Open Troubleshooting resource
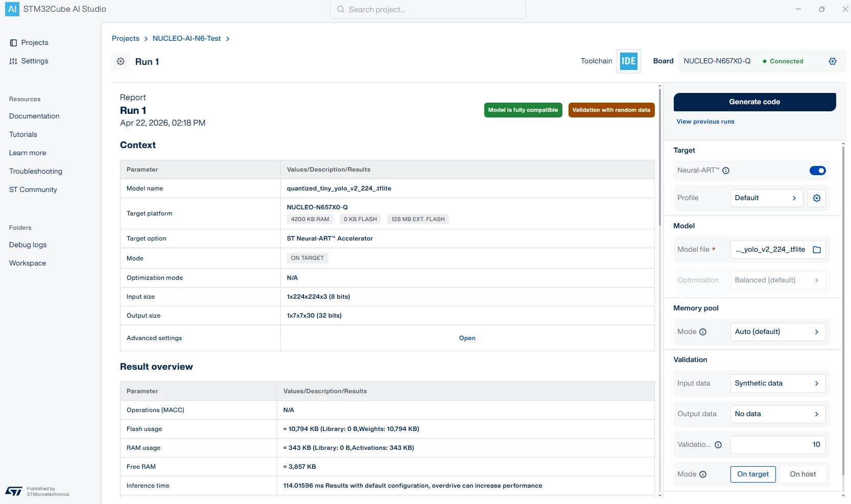Image resolution: width=851 pixels, height=504 pixels. 36,172
